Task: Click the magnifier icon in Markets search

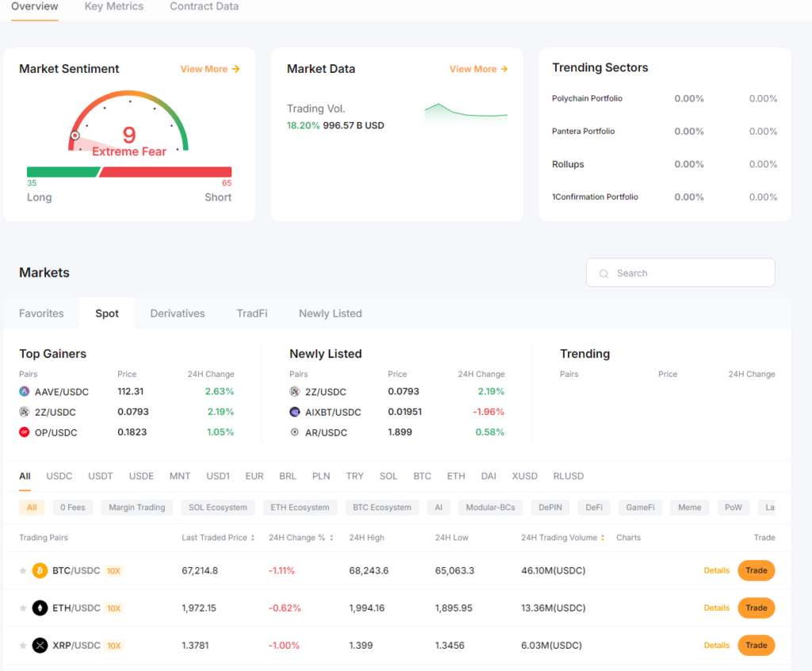Action: [x=605, y=274]
